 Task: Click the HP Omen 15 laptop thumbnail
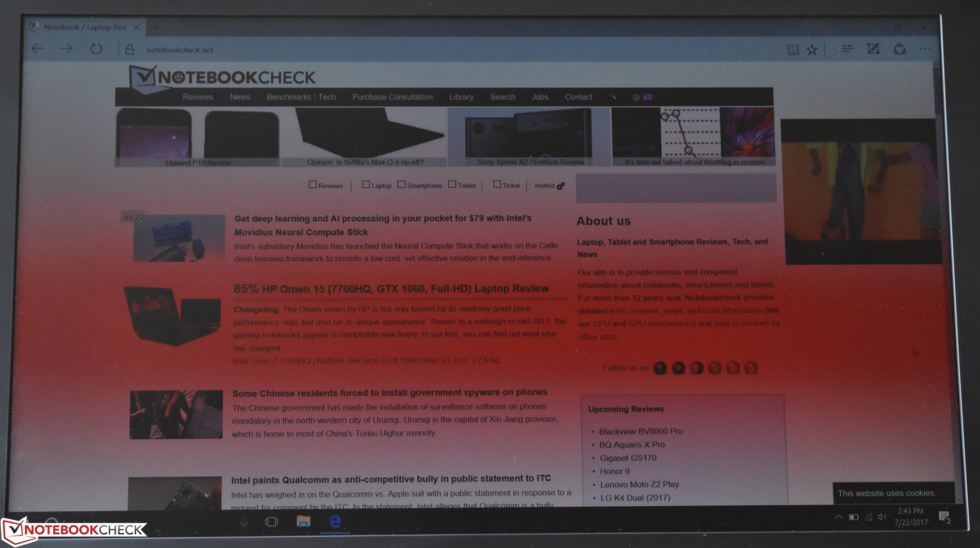pos(173,315)
